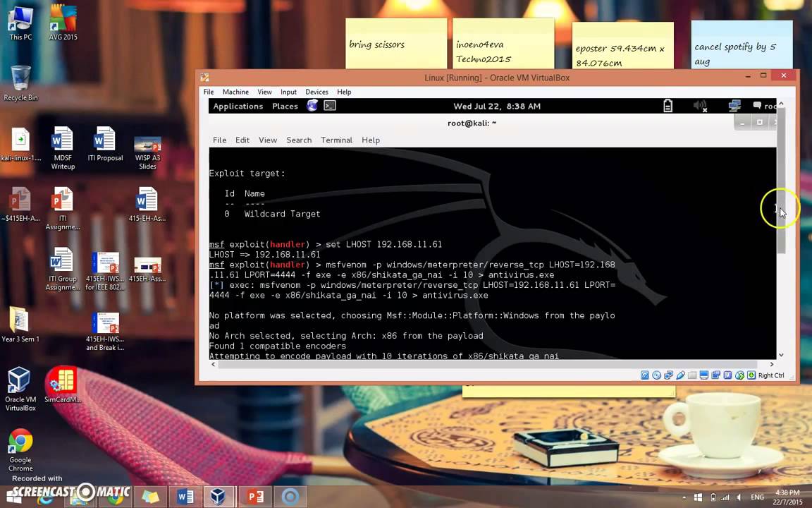Click the blue circle recorder taskbar button

[x=290, y=497]
